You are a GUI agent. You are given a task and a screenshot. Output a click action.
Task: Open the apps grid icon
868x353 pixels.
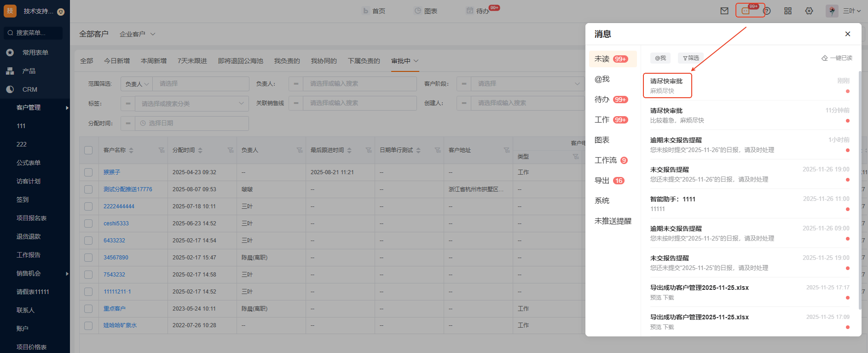tap(788, 11)
